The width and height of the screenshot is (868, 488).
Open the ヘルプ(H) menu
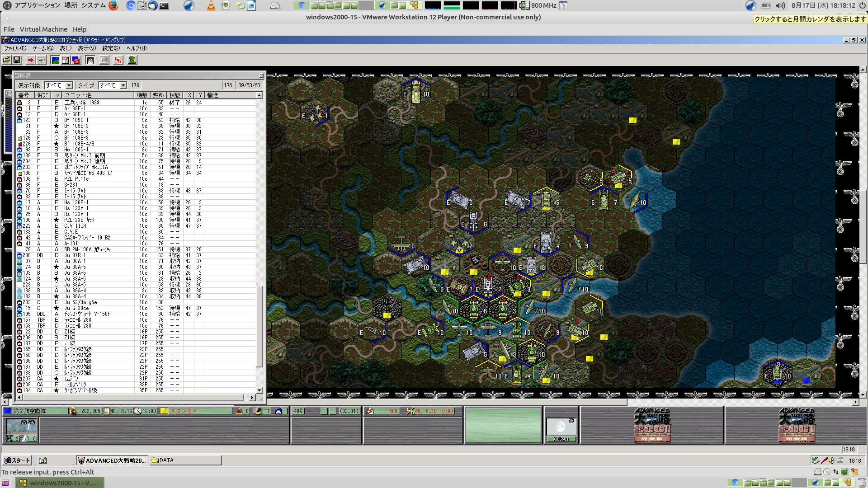pyautogui.click(x=136, y=48)
